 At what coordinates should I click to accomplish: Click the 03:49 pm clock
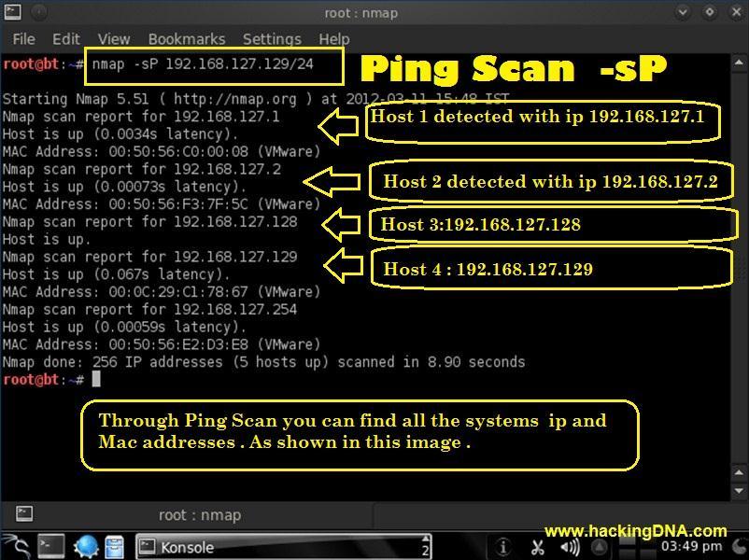691,546
